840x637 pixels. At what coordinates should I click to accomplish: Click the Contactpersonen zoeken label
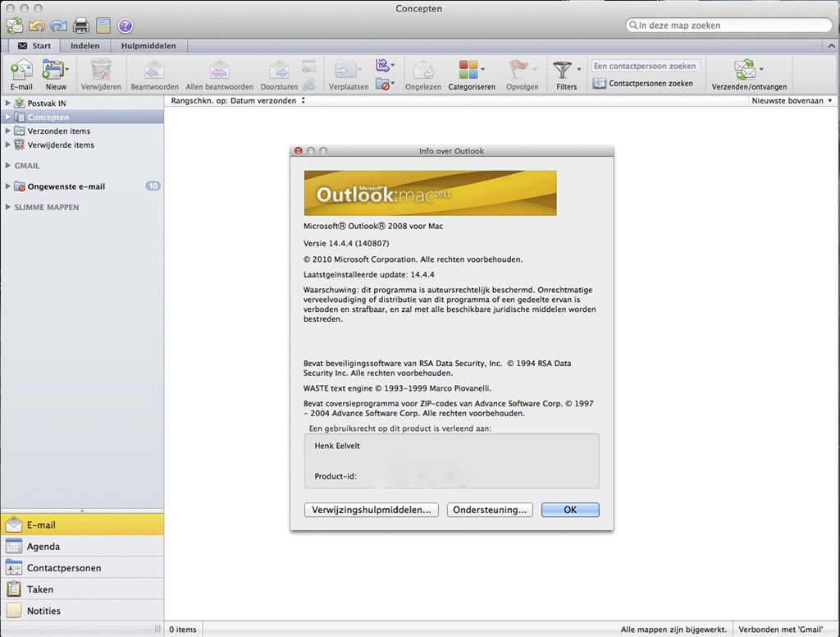[651, 84]
